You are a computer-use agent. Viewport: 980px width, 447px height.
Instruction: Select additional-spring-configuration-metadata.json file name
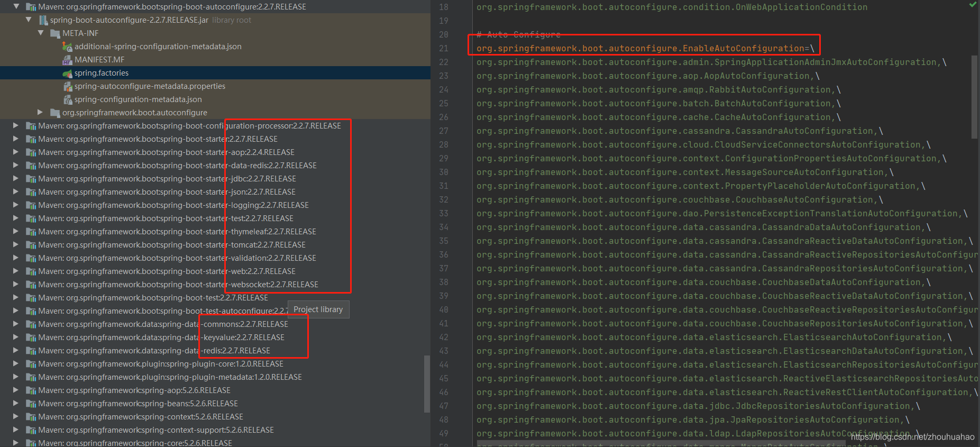pyautogui.click(x=158, y=47)
